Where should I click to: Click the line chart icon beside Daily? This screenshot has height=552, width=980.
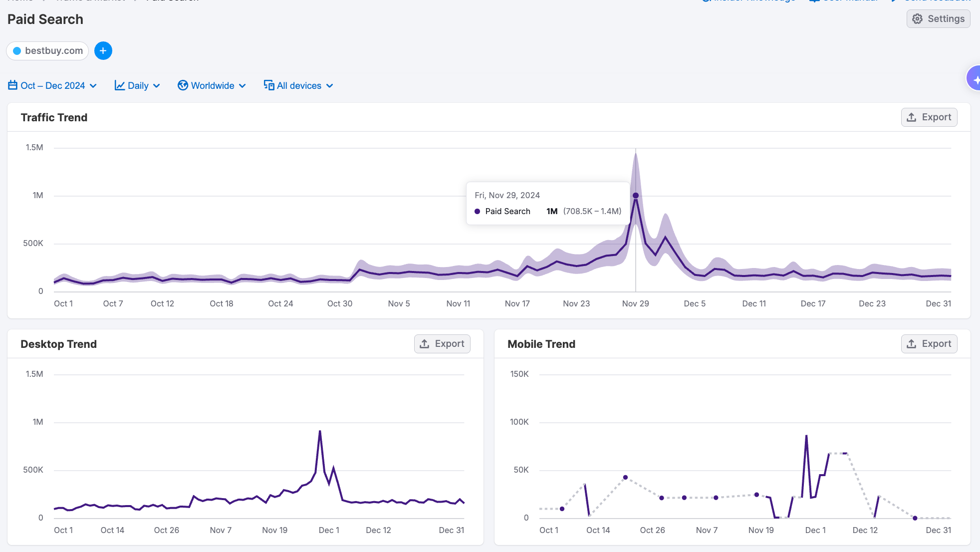click(120, 85)
